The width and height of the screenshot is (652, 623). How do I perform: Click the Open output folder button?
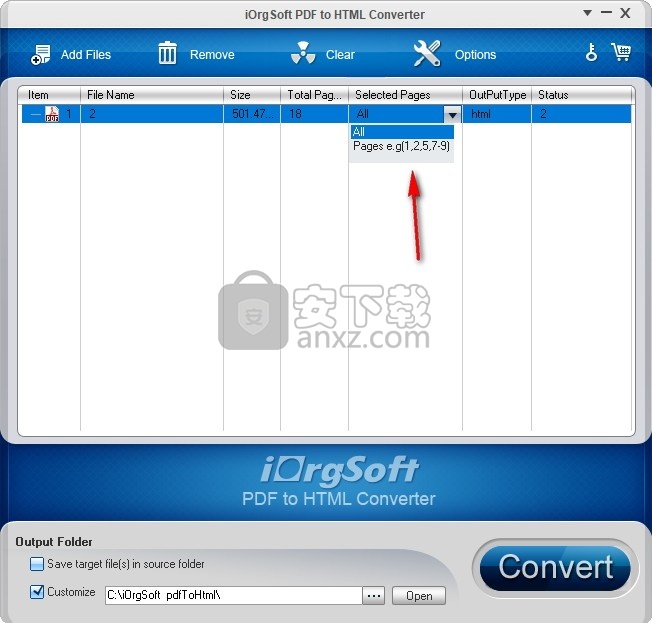coord(419,596)
